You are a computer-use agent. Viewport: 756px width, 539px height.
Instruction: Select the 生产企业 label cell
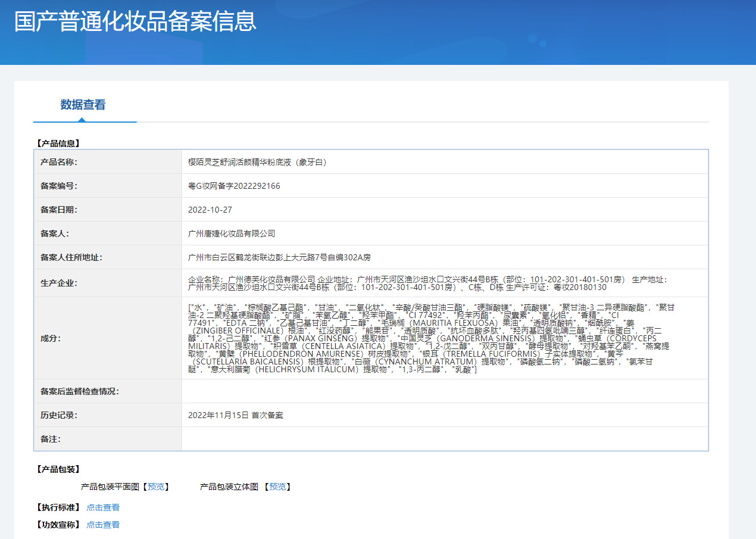coord(108,283)
